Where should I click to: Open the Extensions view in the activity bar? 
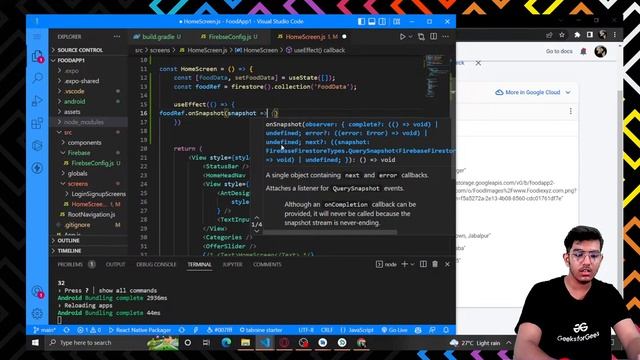click(x=37, y=123)
